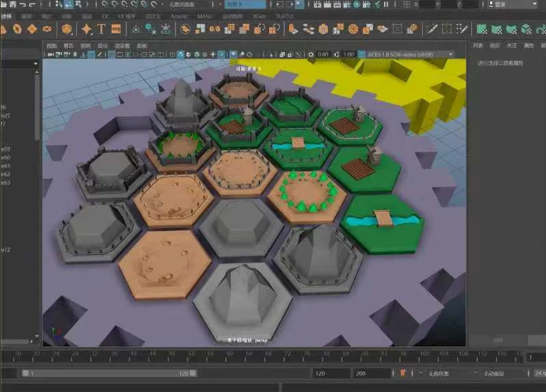Switch to the XGen shelf tab
The image size is (546, 392).
[x=259, y=17]
